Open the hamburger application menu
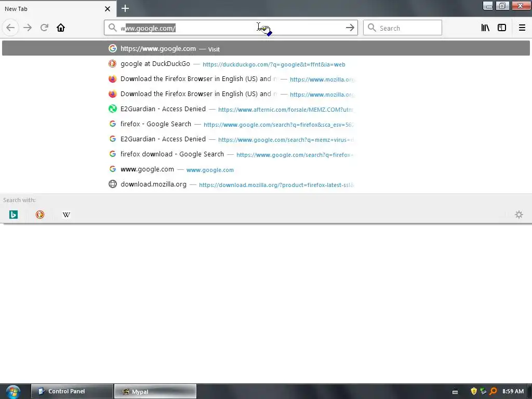The image size is (532, 399). coord(522,28)
